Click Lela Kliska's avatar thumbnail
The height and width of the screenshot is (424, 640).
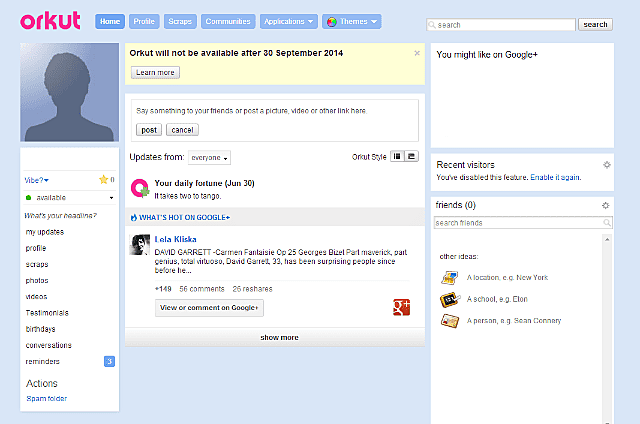[x=140, y=245]
